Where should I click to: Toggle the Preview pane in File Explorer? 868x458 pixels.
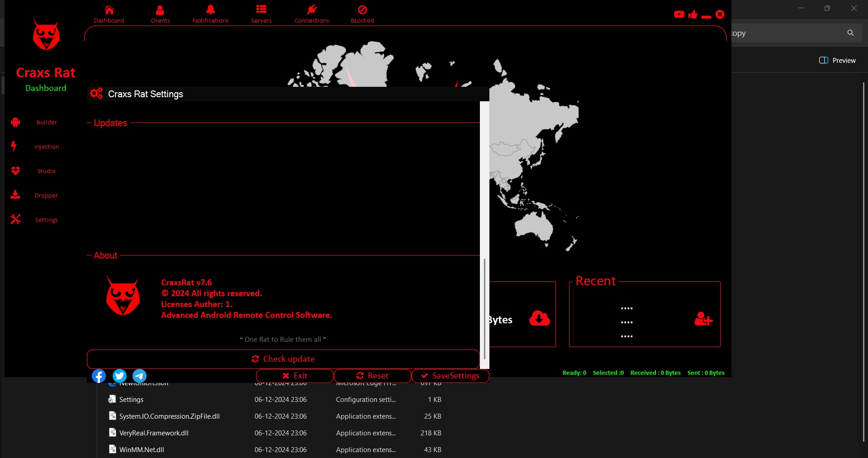click(x=837, y=61)
